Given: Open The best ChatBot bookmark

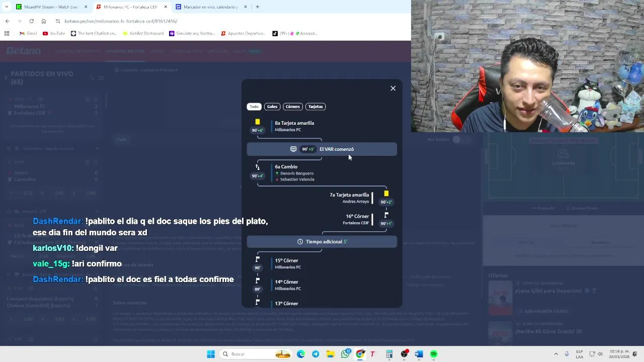Looking at the screenshot, I should coord(94,34).
